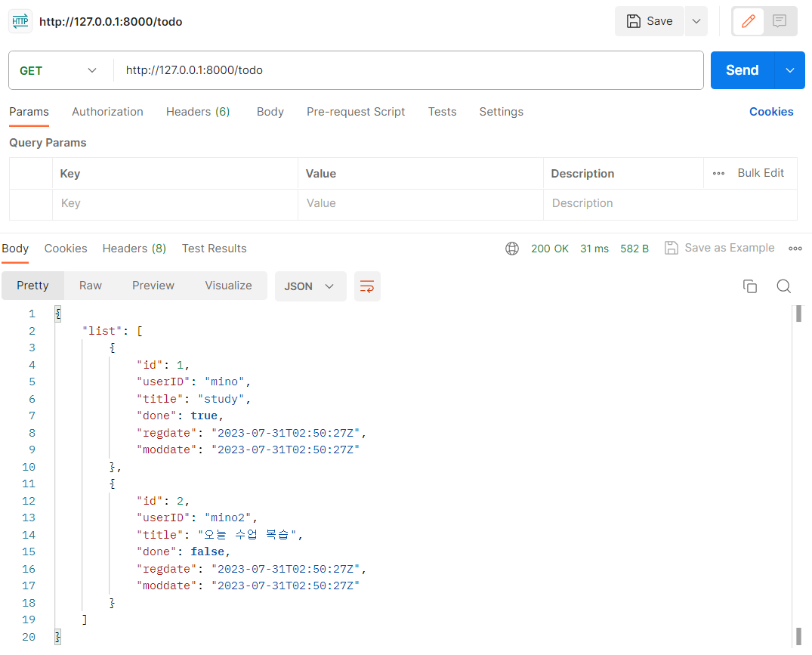Open the JSON format dropdown
This screenshot has height=655, width=812.
click(x=310, y=286)
